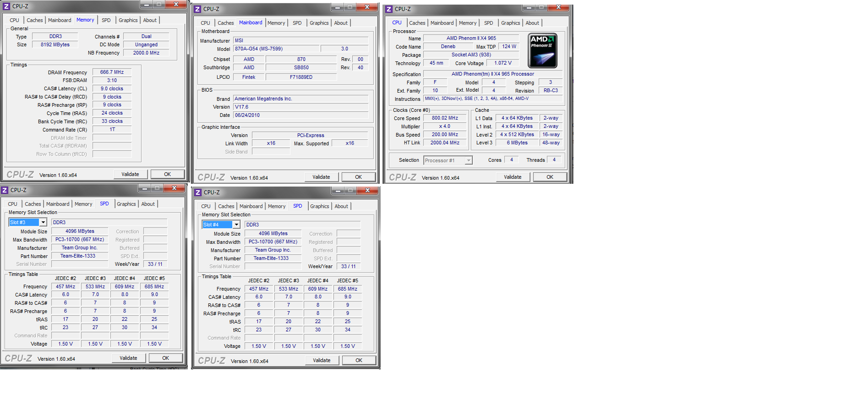Select the Mainboard tab in the Memory window
The image size is (868, 396).
60,20
